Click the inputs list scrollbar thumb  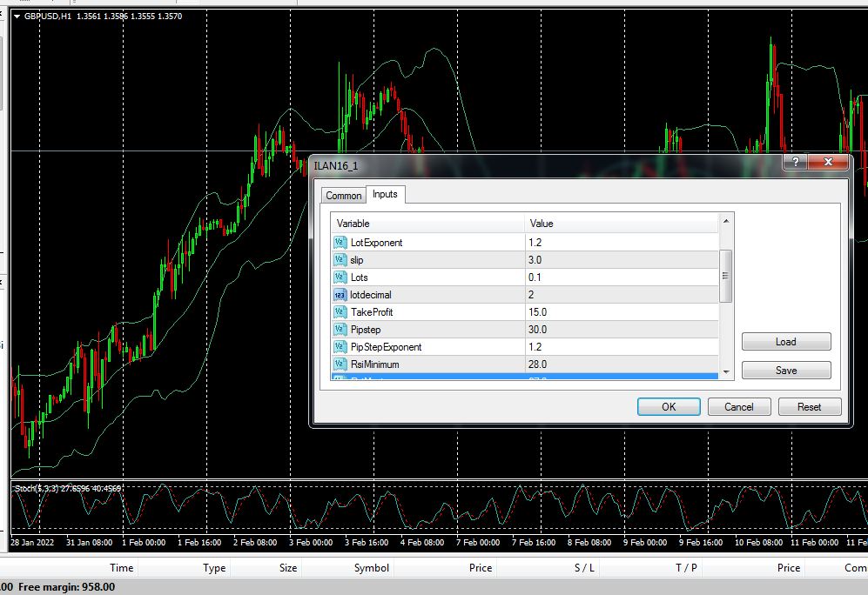[x=725, y=276]
